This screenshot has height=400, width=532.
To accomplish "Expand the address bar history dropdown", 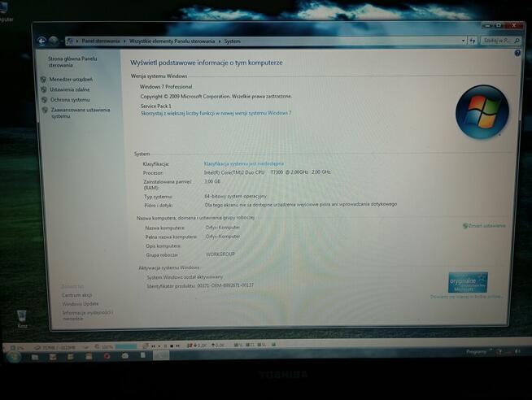I will click(x=463, y=41).
